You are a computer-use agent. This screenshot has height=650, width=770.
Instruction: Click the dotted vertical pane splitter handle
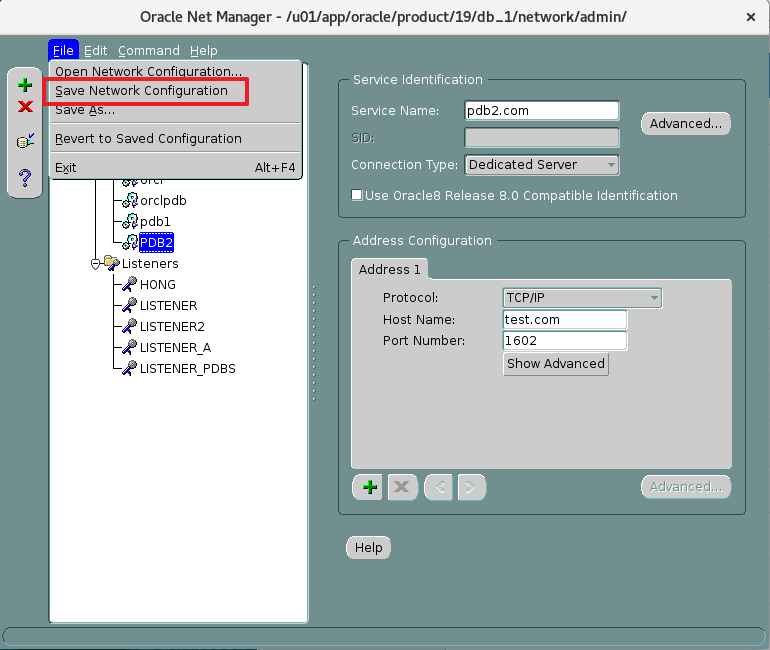tap(314, 343)
